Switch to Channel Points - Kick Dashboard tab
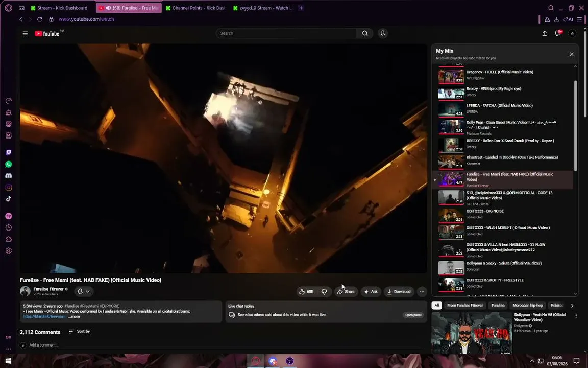 point(195,8)
